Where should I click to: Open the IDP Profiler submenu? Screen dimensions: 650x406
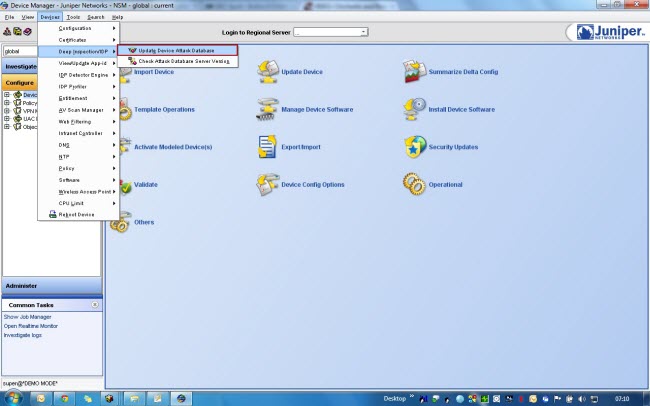pos(79,87)
